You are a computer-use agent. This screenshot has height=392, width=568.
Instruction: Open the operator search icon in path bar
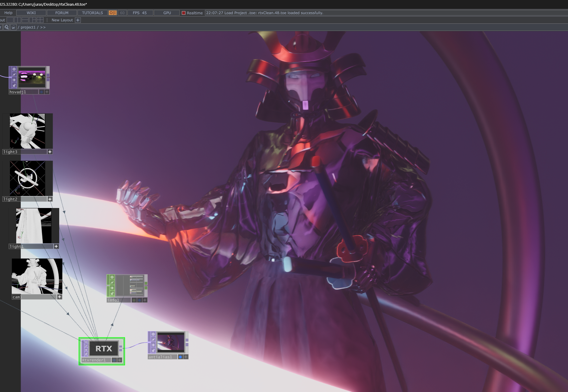click(x=7, y=27)
